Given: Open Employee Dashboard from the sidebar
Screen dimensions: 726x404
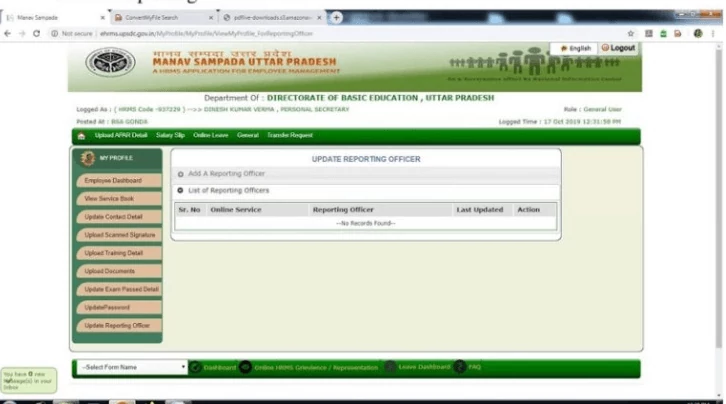Looking at the screenshot, I should pos(113,181).
